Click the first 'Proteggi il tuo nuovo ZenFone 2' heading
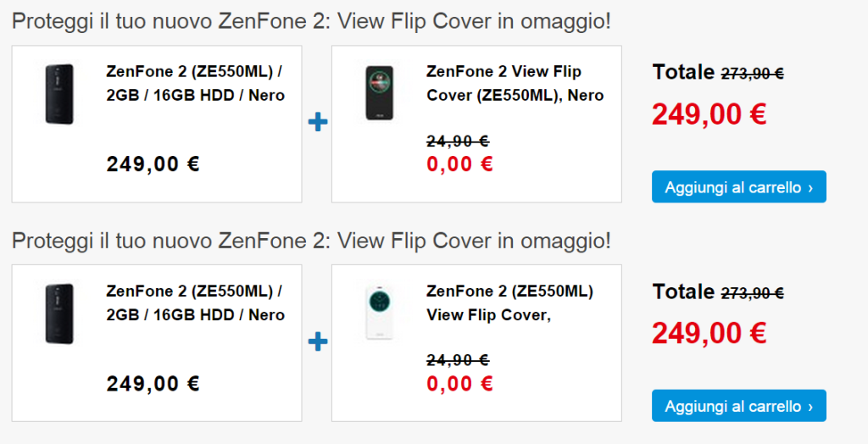This screenshot has width=868, height=444. (310, 21)
